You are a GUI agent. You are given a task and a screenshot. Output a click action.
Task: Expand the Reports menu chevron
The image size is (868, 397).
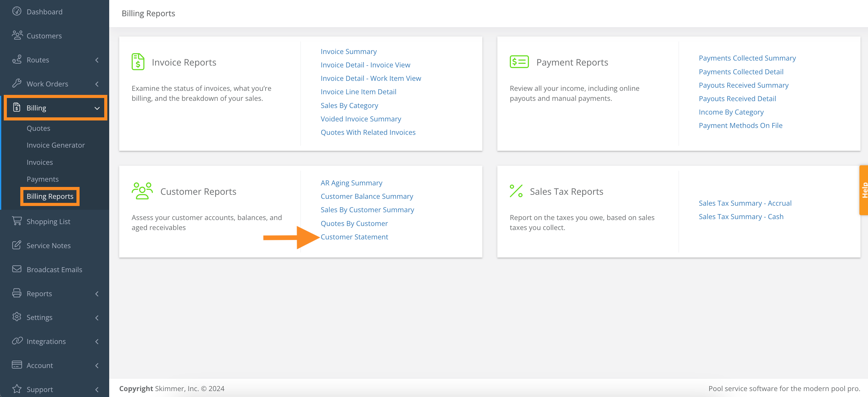pyautogui.click(x=97, y=294)
